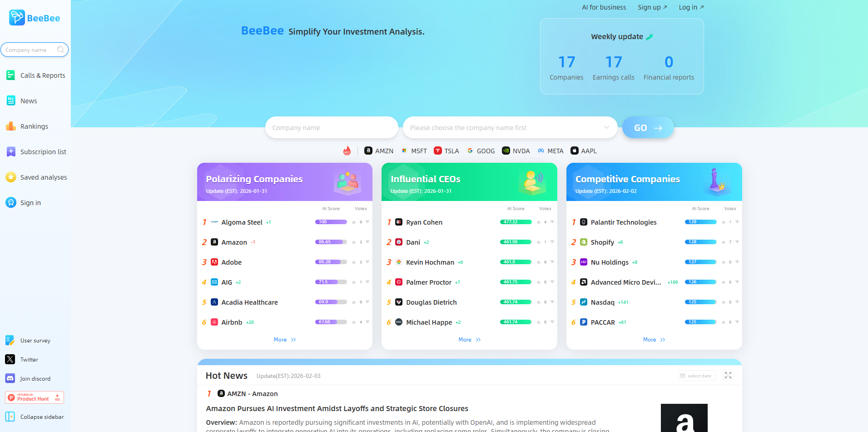Click the hot flame icon
This screenshot has width=868, height=432.
347,151
